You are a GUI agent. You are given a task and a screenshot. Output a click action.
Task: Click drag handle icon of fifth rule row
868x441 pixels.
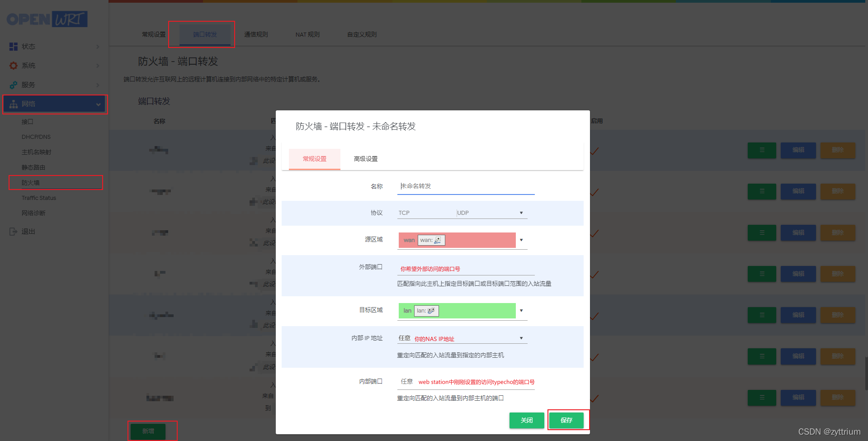tap(762, 315)
